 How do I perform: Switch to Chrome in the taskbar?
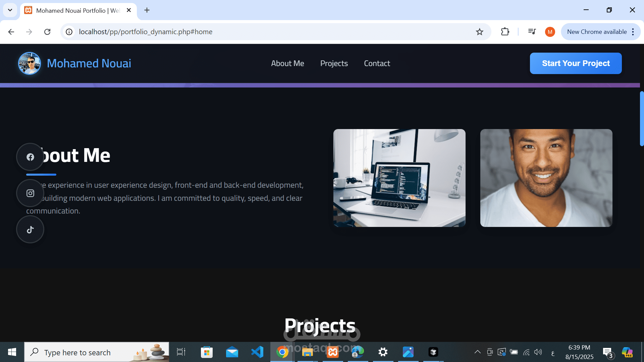coord(282,352)
